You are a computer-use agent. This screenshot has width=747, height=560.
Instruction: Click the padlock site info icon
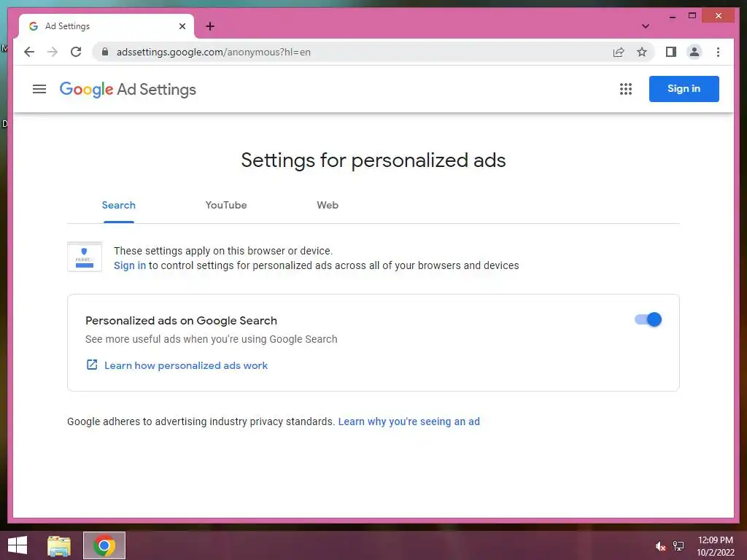click(105, 52)
